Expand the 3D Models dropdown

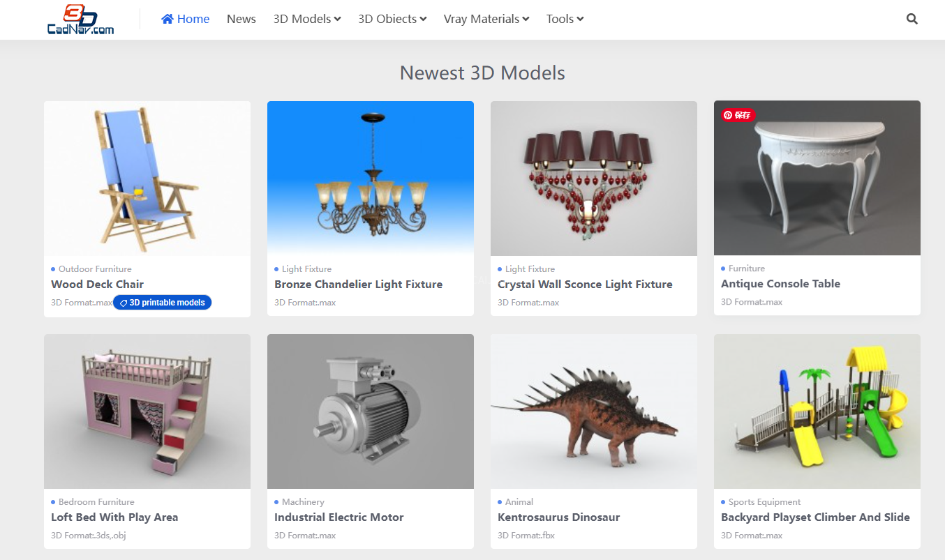pos(307,19)
